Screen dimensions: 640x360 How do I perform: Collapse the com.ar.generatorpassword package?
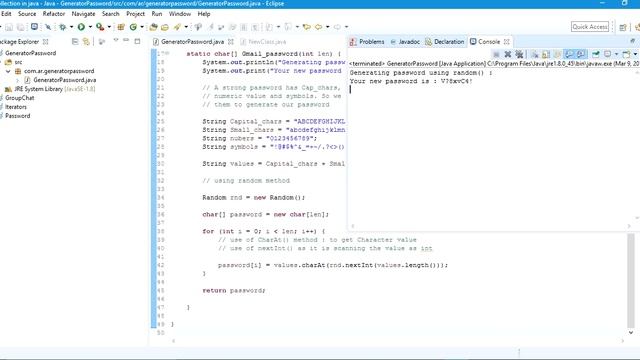point(8,71)
